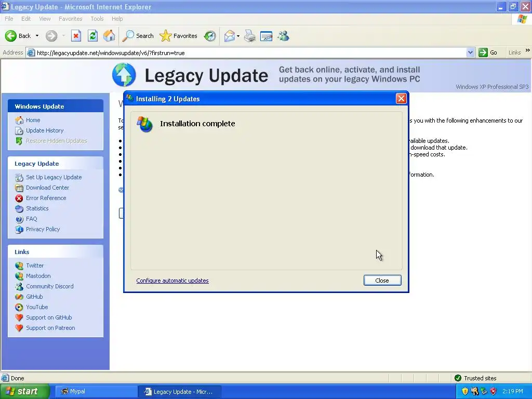Click the YouTube media player icon
The image size is (532, 399).
pyautogui.click(x=19, y=308)
